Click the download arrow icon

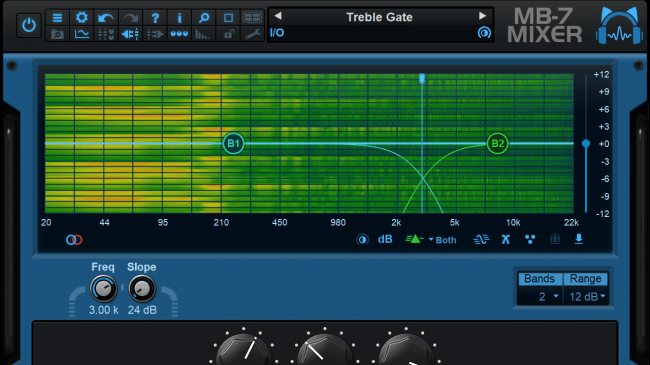(x=579, y=239)
